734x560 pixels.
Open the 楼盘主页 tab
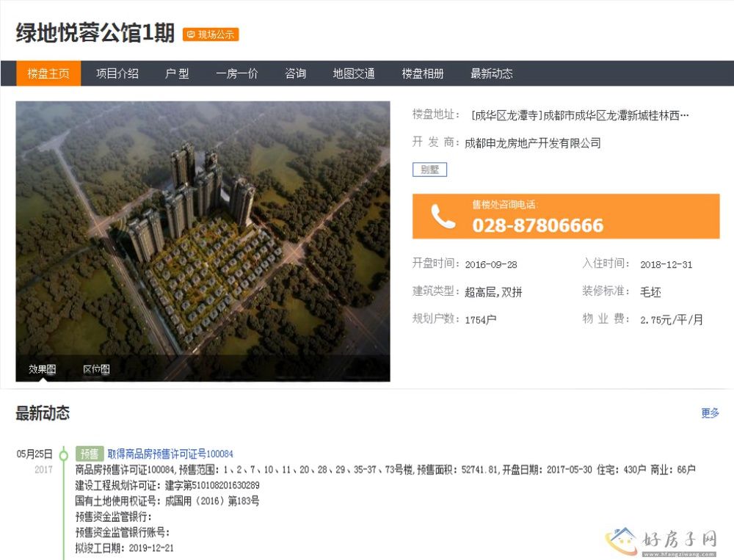[48, 73]
